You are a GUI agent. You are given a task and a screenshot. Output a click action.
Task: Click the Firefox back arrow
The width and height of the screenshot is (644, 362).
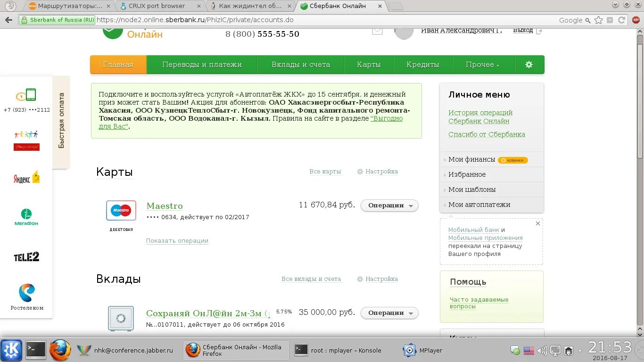(x=8, y=20)
